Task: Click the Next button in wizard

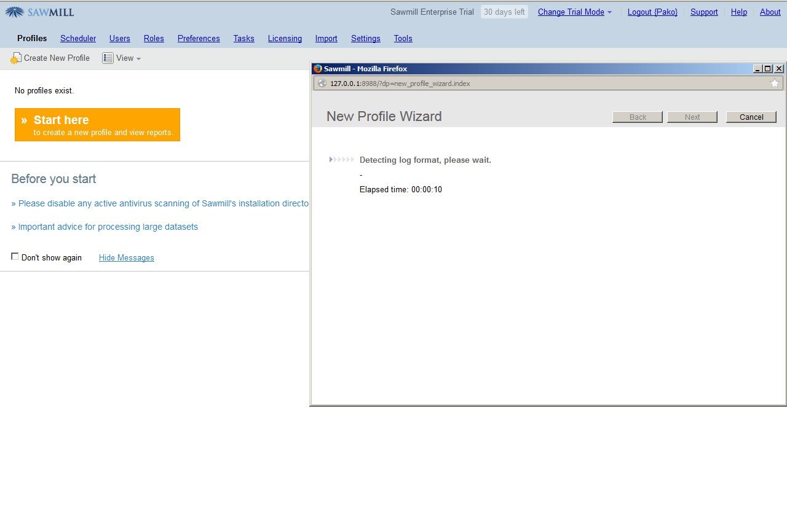Action: pyautogui.click(x=692, y=117)
